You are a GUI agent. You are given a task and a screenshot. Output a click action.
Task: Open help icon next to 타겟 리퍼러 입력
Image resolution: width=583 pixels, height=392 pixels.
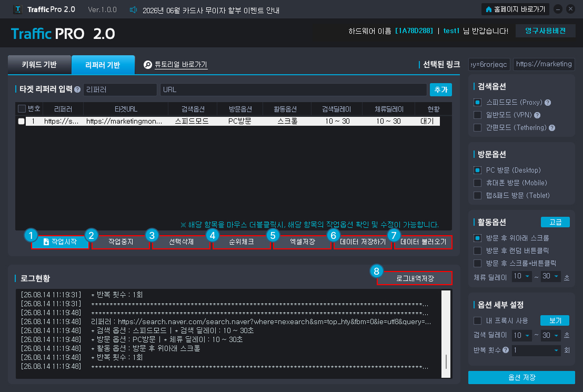[77, 89]
